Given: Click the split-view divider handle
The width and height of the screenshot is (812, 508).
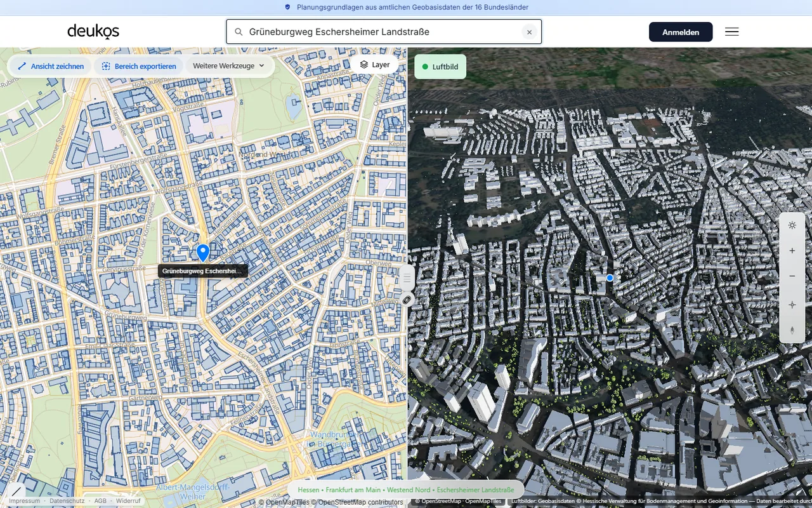Looking at the screenshot, I should coord(407,278).
